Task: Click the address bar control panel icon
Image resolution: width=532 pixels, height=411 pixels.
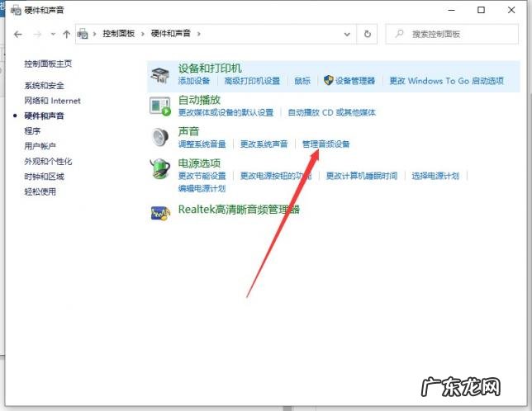Action: (83, 34)
